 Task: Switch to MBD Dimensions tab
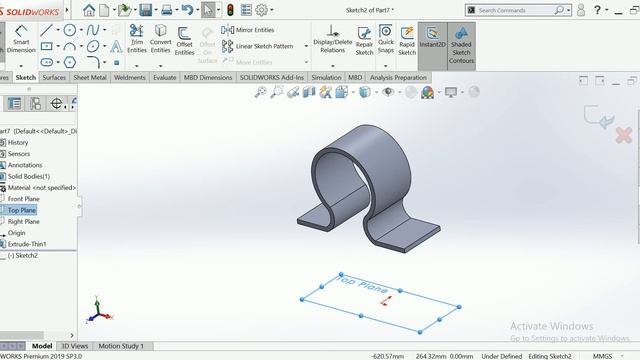208,78
